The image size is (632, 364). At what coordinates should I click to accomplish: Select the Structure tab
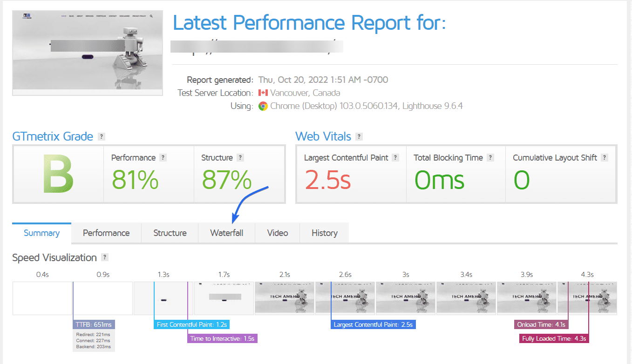pyautogui.click(x=170, y=233)
